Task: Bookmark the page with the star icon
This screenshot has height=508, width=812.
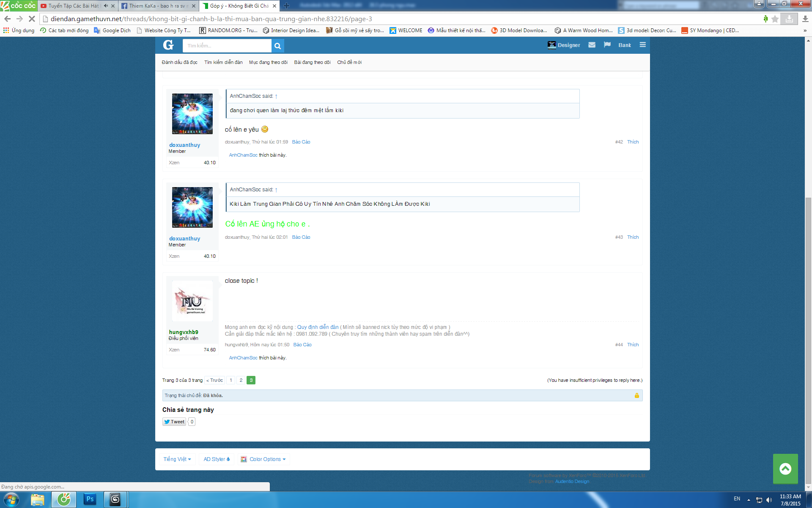Action: tap(775, 19)
